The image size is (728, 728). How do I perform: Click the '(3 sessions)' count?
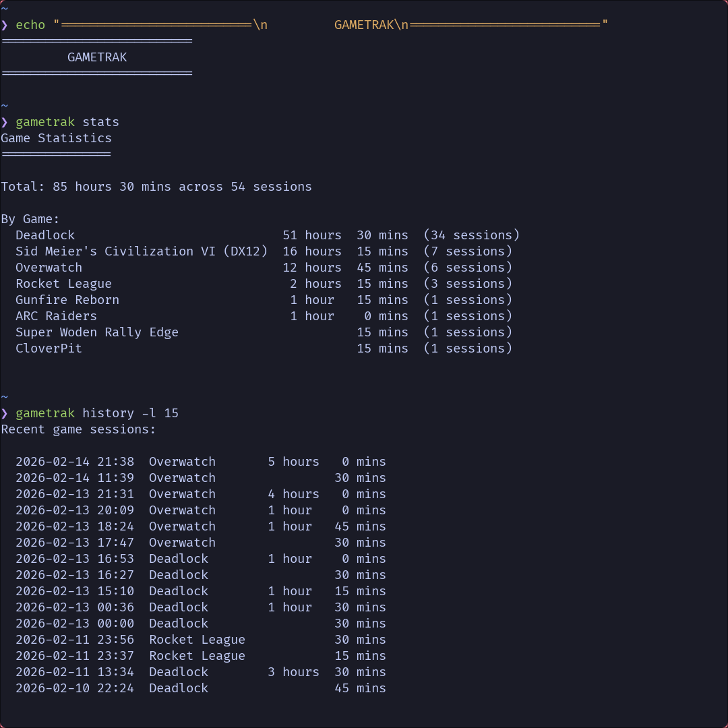point(468,284)
